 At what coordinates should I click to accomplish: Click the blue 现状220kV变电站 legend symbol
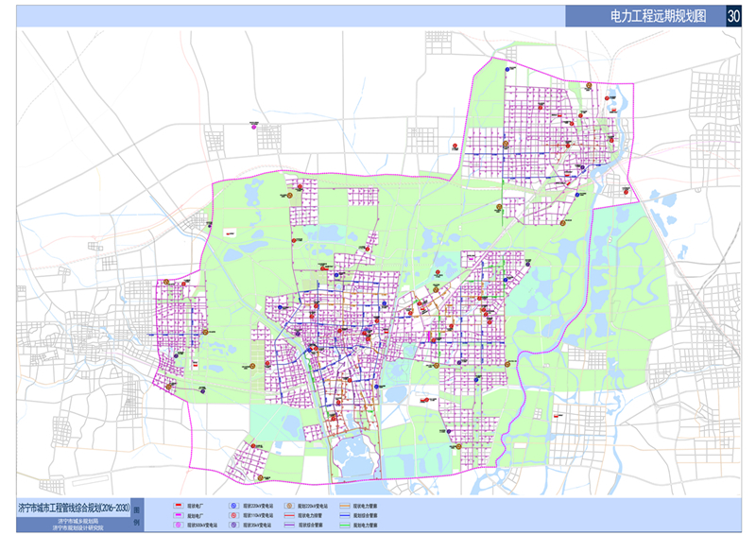click(233, 506)
